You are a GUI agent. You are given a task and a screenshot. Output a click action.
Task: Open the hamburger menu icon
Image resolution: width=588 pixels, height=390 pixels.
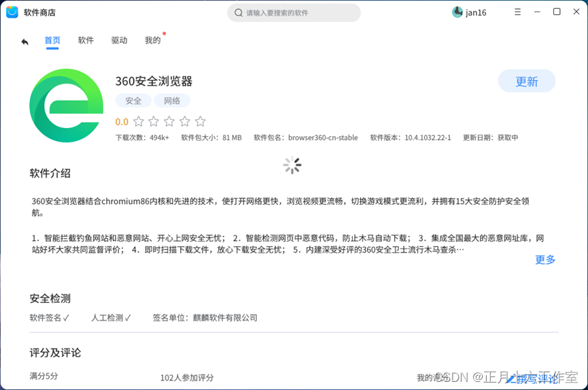pyautogui.click(x=517, y=12)
